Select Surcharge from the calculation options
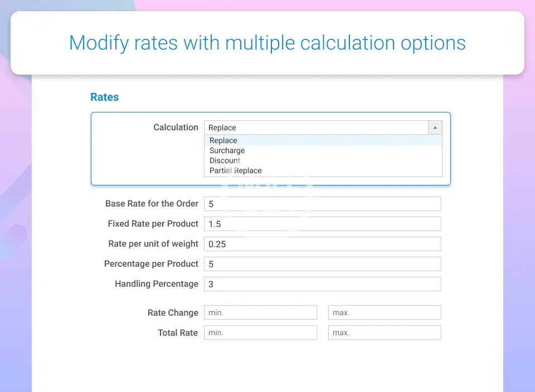This screenshot has height=392, width=535. [227, 150]
